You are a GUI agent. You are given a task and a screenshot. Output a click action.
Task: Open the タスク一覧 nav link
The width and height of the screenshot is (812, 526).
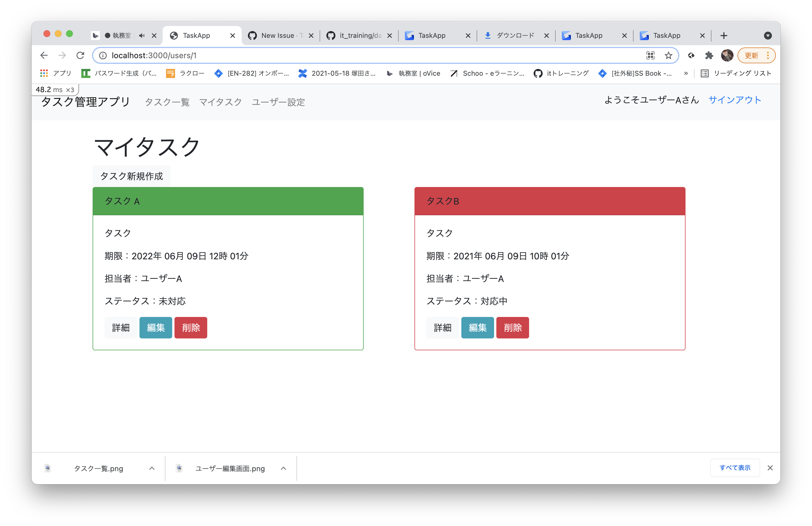click(167, 102)
